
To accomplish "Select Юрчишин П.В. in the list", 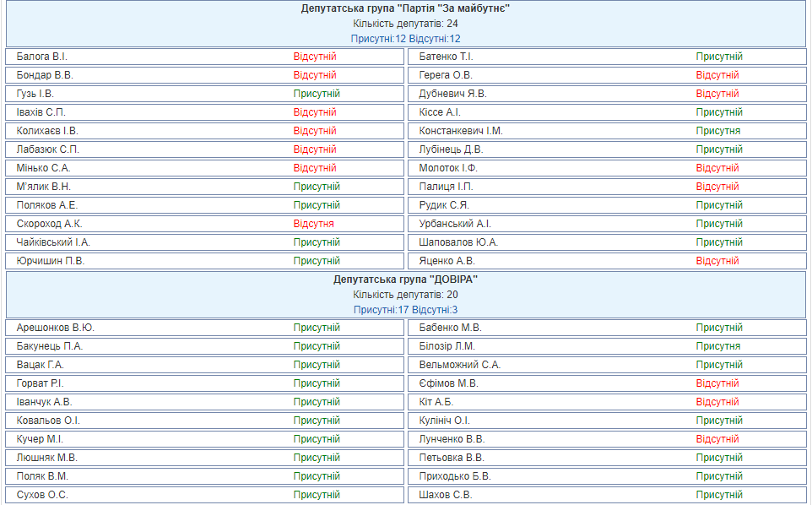I will [51, 261].
